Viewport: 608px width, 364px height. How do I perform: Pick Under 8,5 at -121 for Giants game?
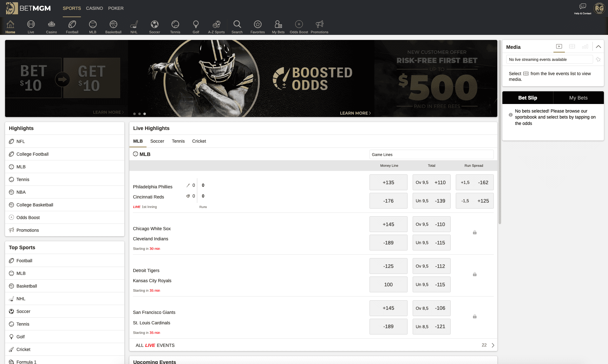pos(432,327)
